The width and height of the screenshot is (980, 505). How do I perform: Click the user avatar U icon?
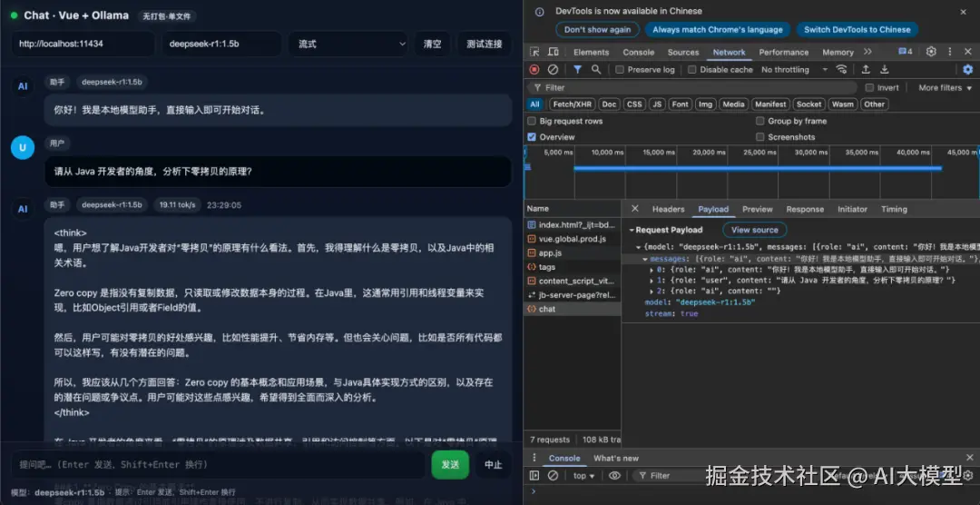[x=23, y=148]
